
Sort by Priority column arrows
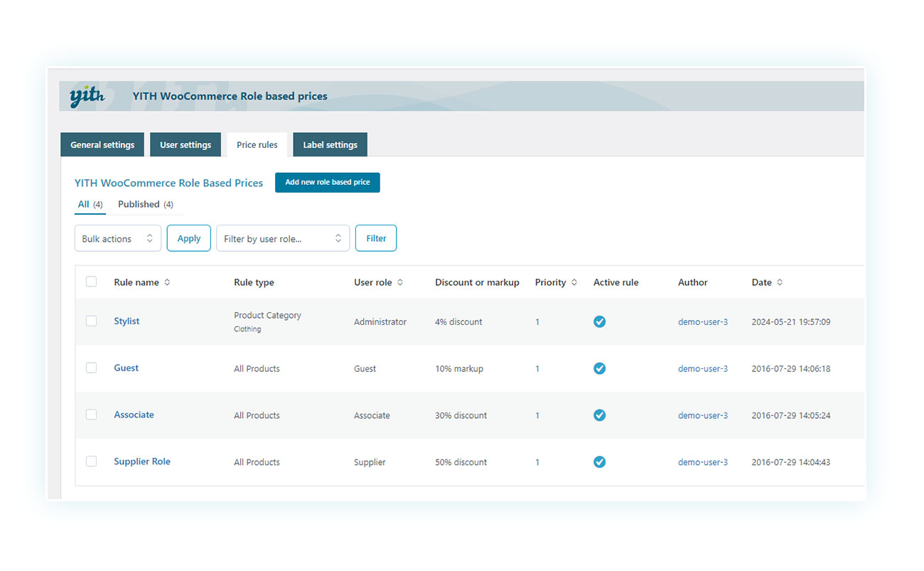coord(574,282)
